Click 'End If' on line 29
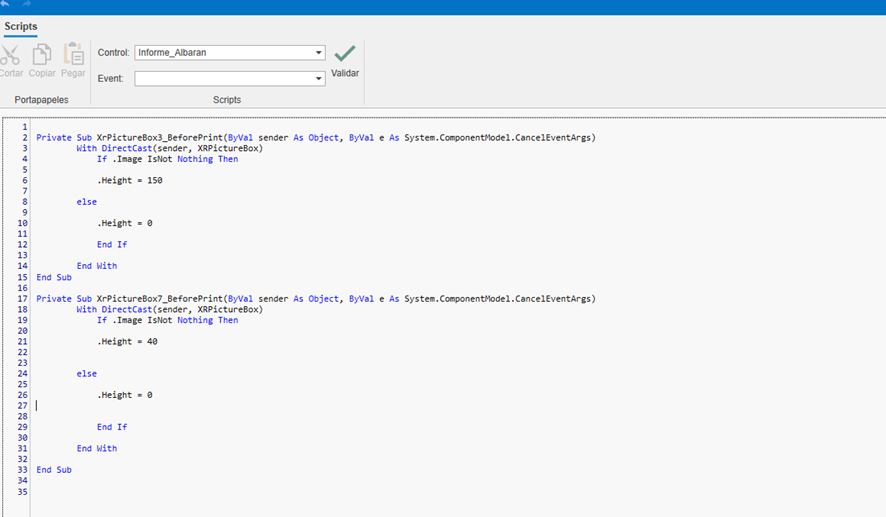Screen dimensions: 886x517 click(x=112, y=427)
